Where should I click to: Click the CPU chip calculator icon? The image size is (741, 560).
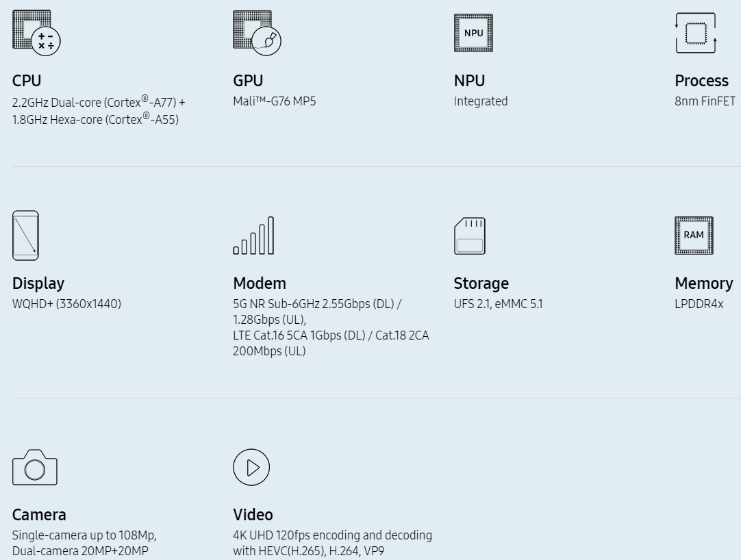pyautogui.click(x=36, y=33)
